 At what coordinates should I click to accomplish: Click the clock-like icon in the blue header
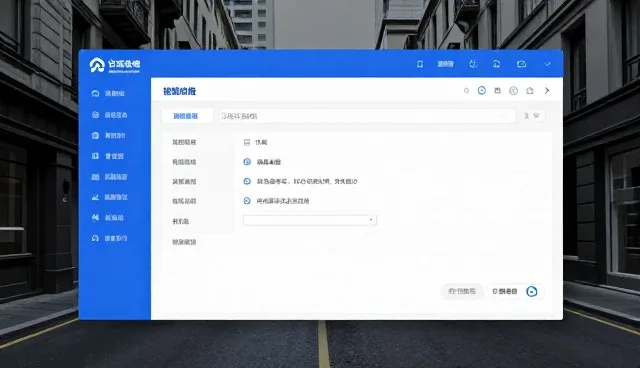coord(473,64)
